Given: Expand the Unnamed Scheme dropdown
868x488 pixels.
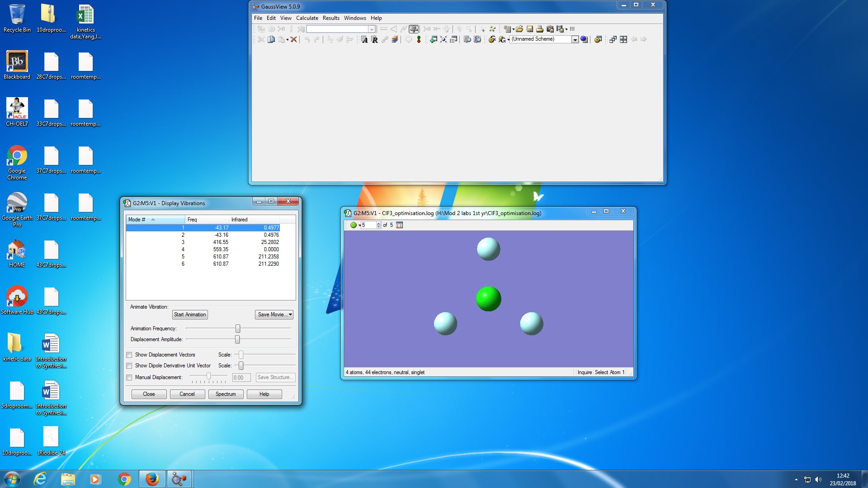Looking at the screenshot, I should pos(575,39).
